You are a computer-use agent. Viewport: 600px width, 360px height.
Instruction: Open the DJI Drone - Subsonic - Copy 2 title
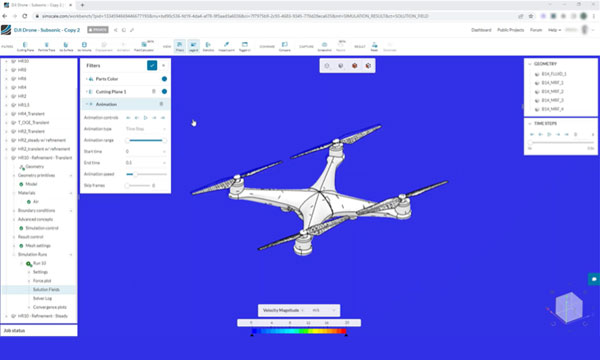click(x=47, y=30)
